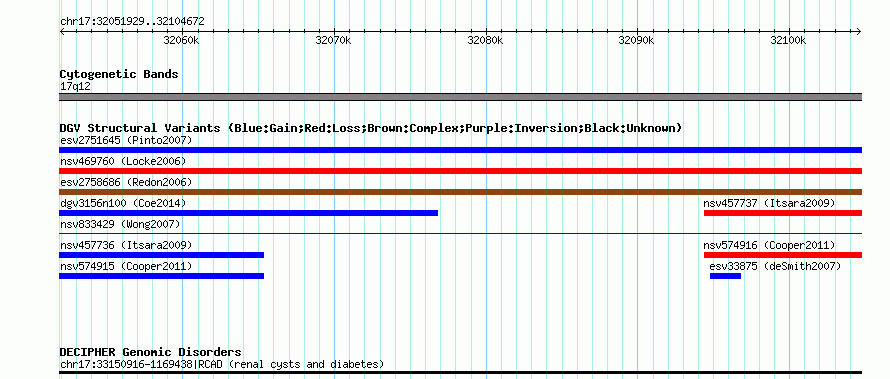890x379 pixels.
Task: Click the 32100k ruler tick label
Action: tap(788, 40)
